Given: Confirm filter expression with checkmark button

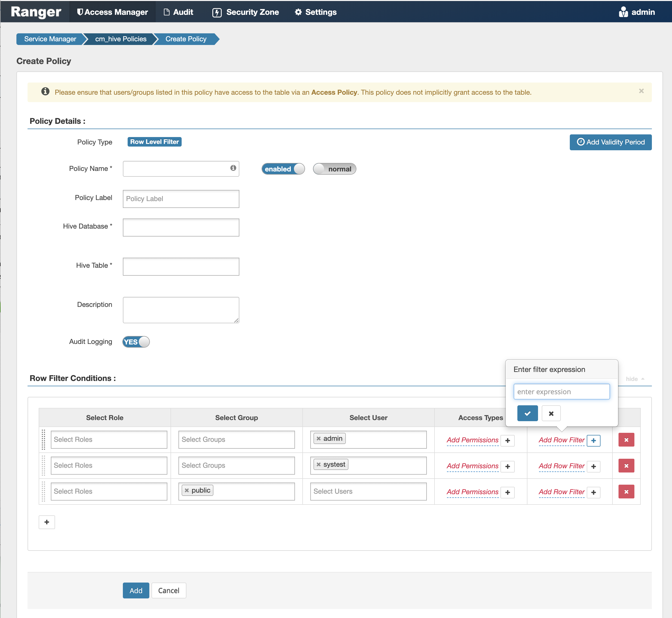Looking at the screenshot, I should [527, 413].
